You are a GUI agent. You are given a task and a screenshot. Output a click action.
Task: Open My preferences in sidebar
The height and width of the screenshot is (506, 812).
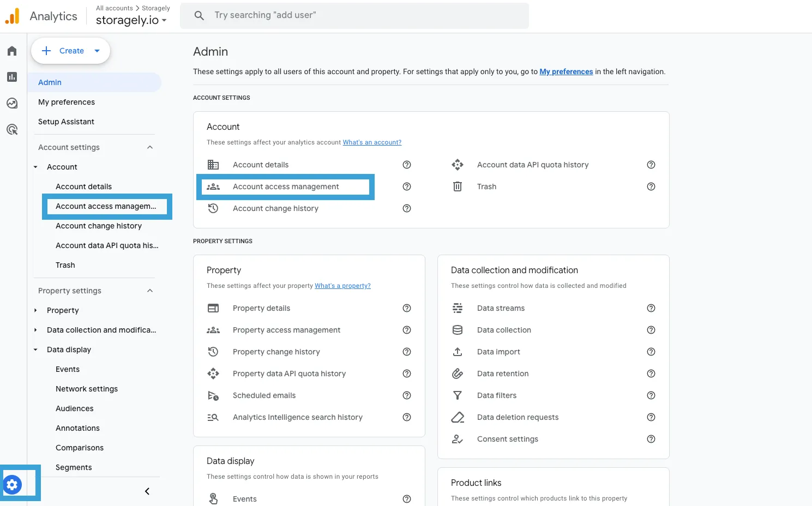pos(67,102)
